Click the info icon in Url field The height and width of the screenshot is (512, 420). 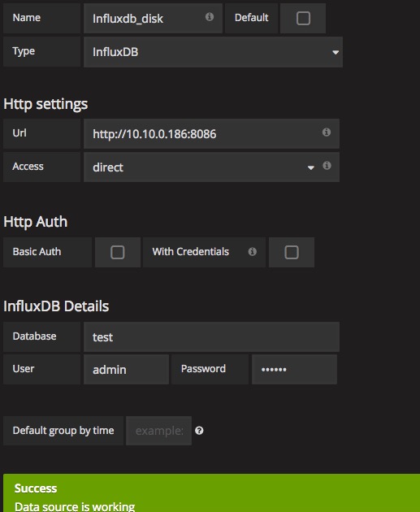(327, 132)
